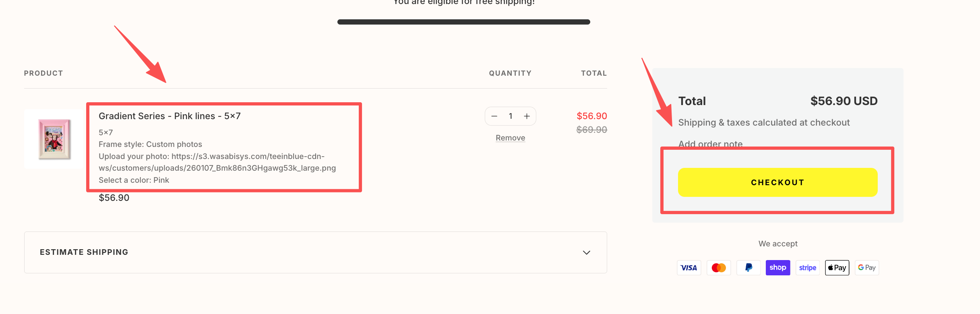Click the Visa payment icon
The height and width of the screenshot is (314, 980).
(689, 268)
